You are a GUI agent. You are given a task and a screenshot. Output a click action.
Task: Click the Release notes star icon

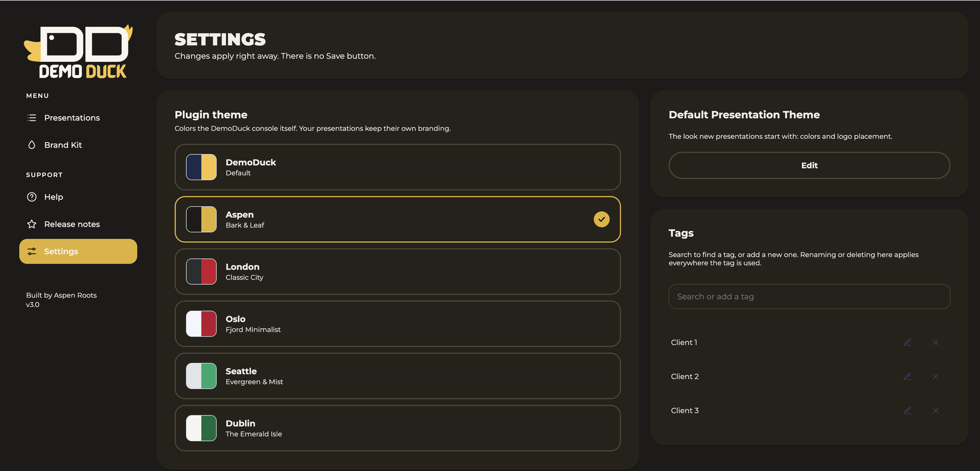click(32, 224)
